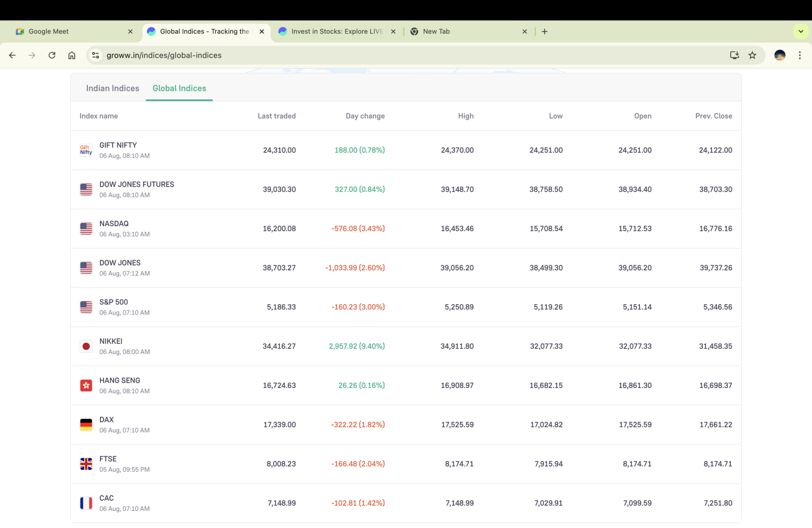812x528 pixels.
Task: Click S&P 500 low value 5,119.26
Action: point(548,307)
